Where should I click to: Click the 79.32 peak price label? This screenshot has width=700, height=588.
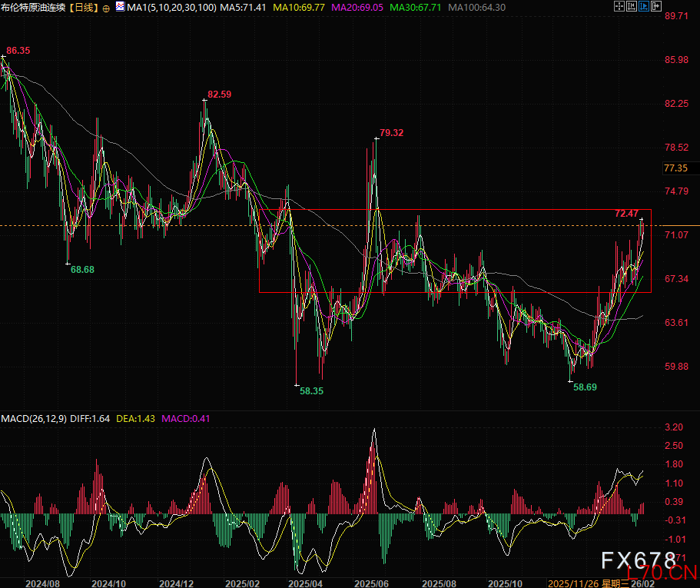pos(391,133)
